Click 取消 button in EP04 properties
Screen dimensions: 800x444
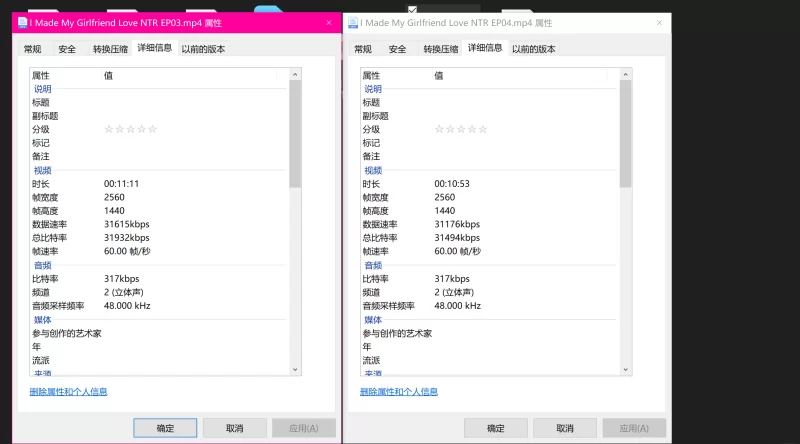[564, 428]
